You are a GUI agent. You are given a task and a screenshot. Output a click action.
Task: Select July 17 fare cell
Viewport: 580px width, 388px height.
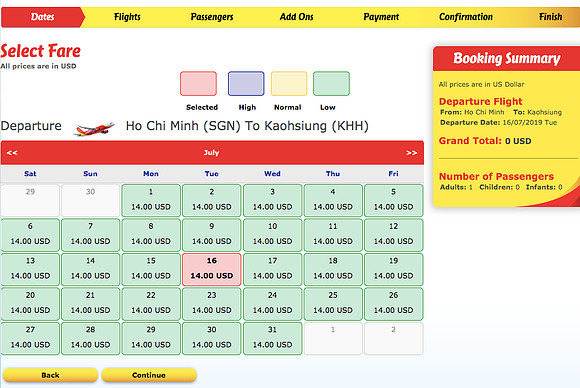click(x=272, y=269)
